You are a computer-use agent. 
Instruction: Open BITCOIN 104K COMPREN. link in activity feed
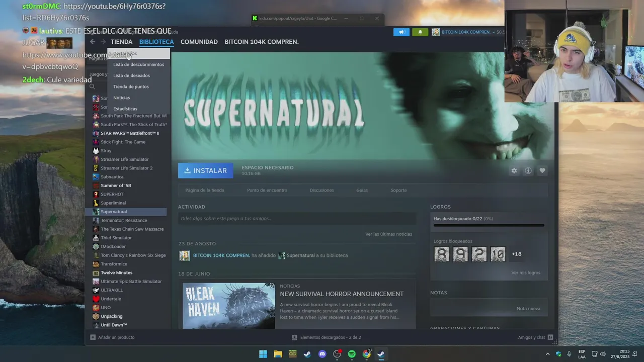click(221, 255)
